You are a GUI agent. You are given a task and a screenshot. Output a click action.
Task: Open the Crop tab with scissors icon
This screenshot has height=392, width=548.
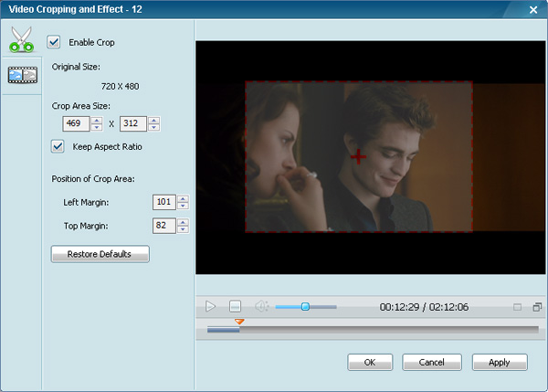pos(21,39)
